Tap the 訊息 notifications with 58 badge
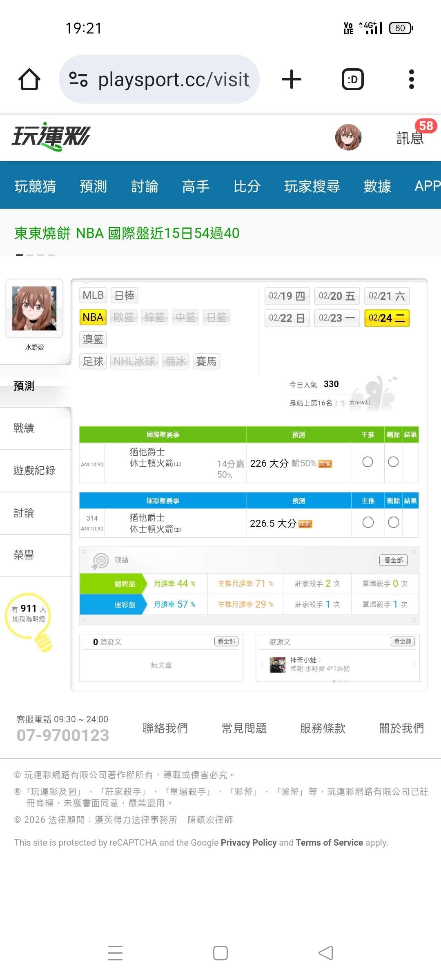 pyautogui.click(x=410, y=138)
